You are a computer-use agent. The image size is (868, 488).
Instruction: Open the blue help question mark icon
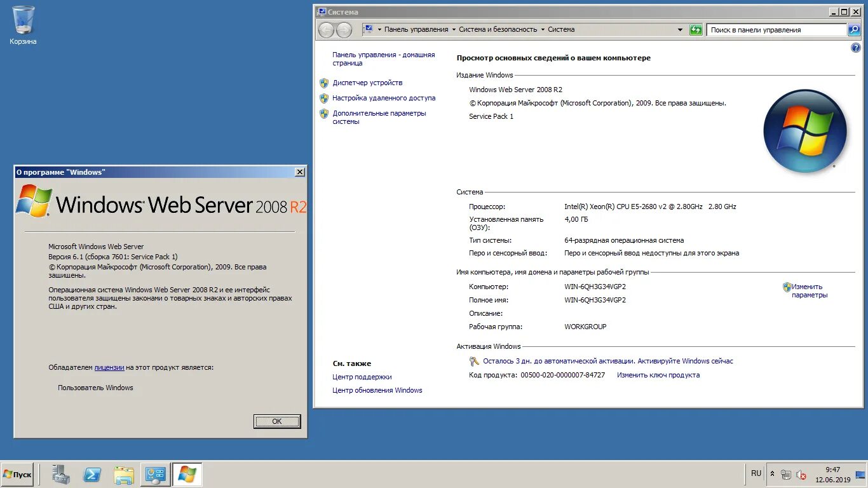[855, 48]
